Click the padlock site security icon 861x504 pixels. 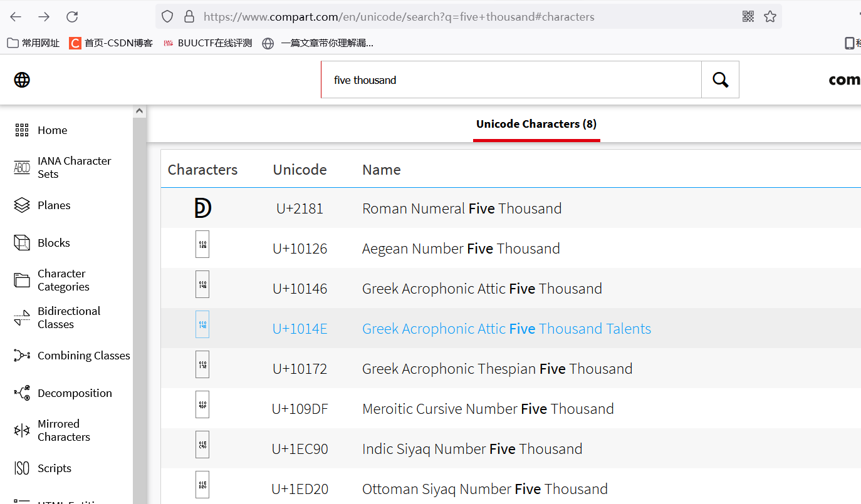pos(189,17)
